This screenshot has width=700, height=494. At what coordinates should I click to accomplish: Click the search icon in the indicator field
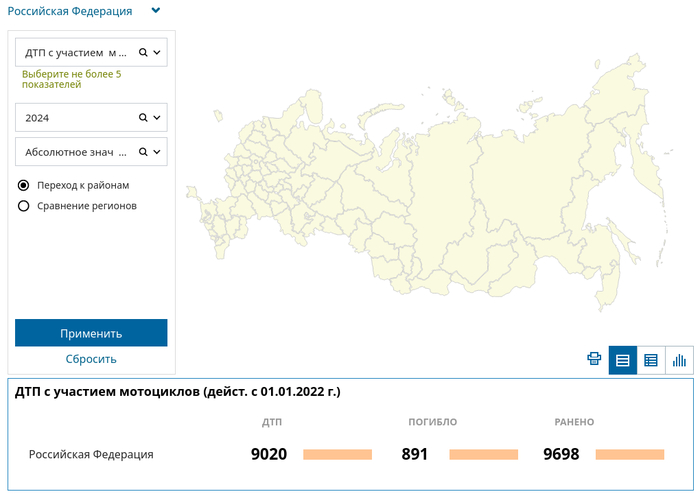(x=143, y=52)
